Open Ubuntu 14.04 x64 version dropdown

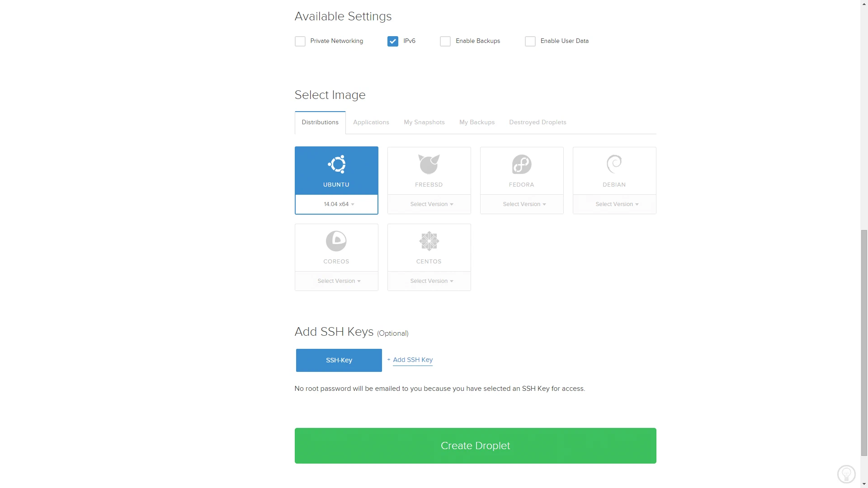[337, 204]
